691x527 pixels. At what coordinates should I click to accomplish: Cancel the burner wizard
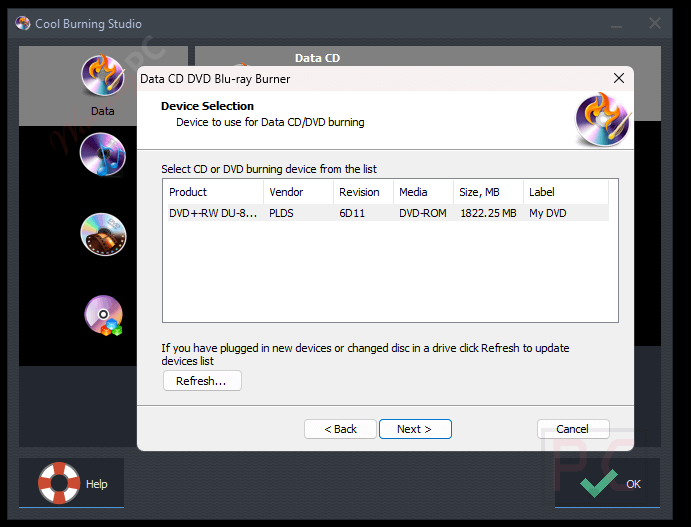click(573, 429)
